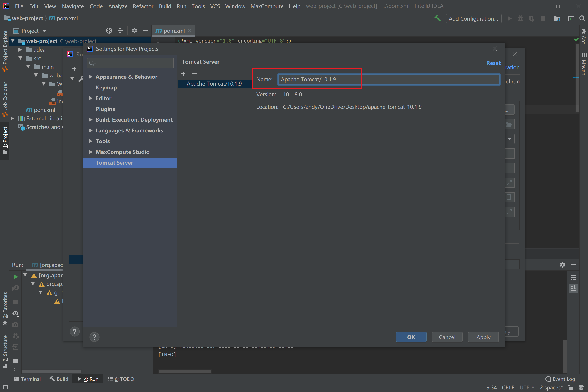Toggle eye icon in Run panel toolbar
Image resolution: width=588 pixels, height=392 pixels.
click(x=15, y=314)
